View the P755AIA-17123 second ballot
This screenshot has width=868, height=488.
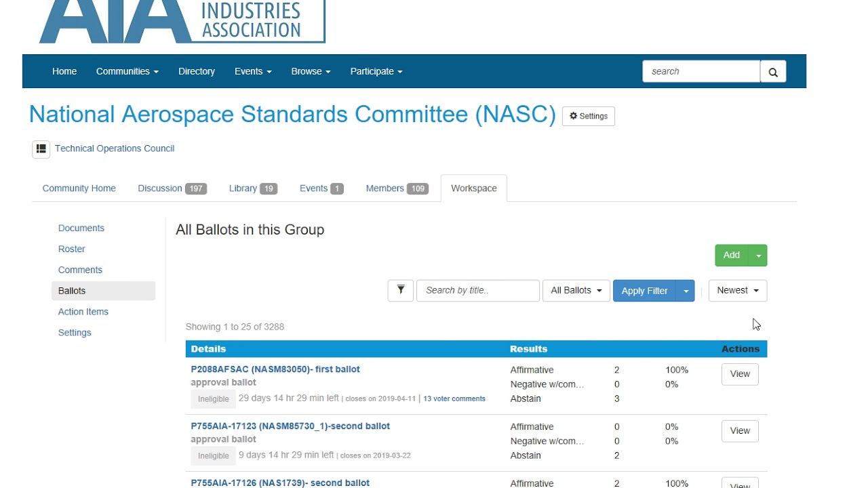740,431
